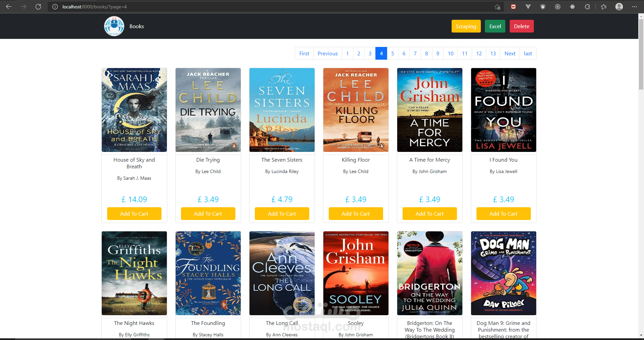Open The Long Call book cover
This screenshot has height=340, width=644.
pos(282,273)
